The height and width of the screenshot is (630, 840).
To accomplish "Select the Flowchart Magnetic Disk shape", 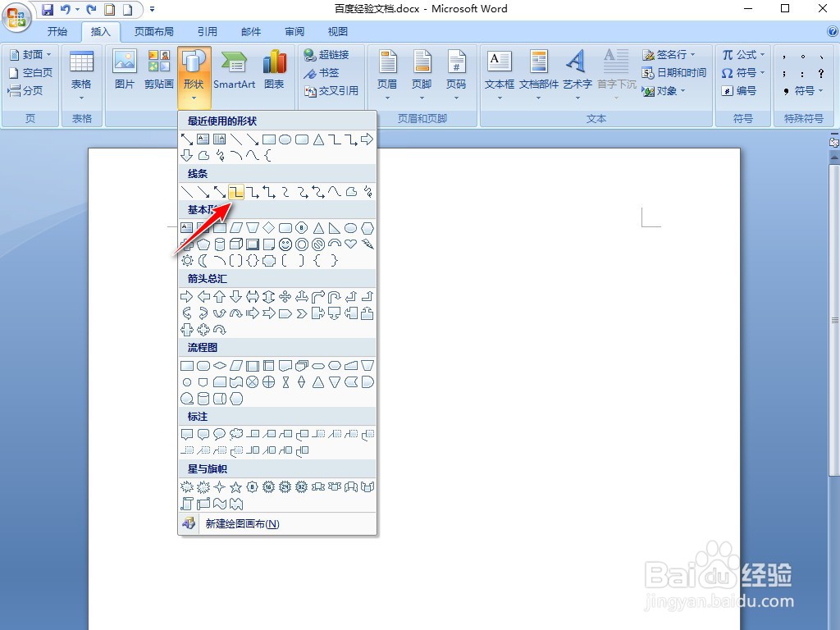I will pos(203,399).
